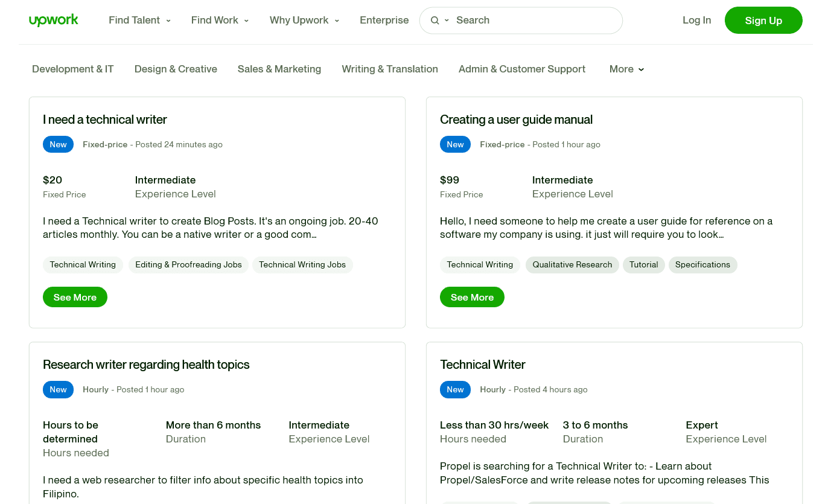828x504 pixels.
Task: See More on user guide manual job
Action: [x=472, y=297]
